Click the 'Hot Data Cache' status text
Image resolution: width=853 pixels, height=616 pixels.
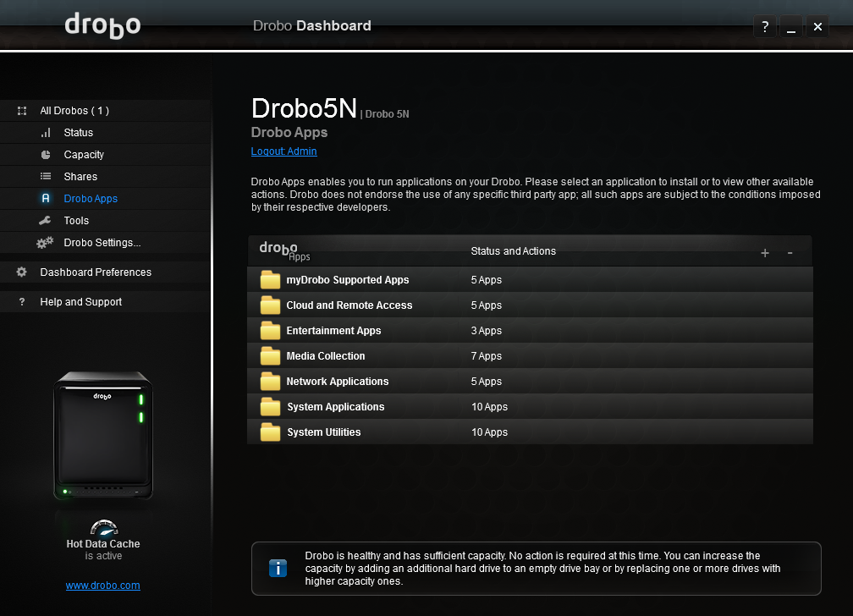click(103, 543)
